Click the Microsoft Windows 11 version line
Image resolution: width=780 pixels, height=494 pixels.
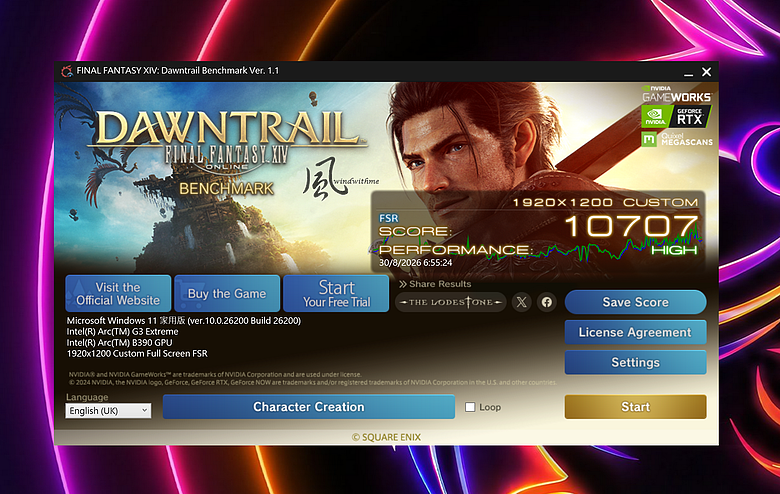click(184, 320)
